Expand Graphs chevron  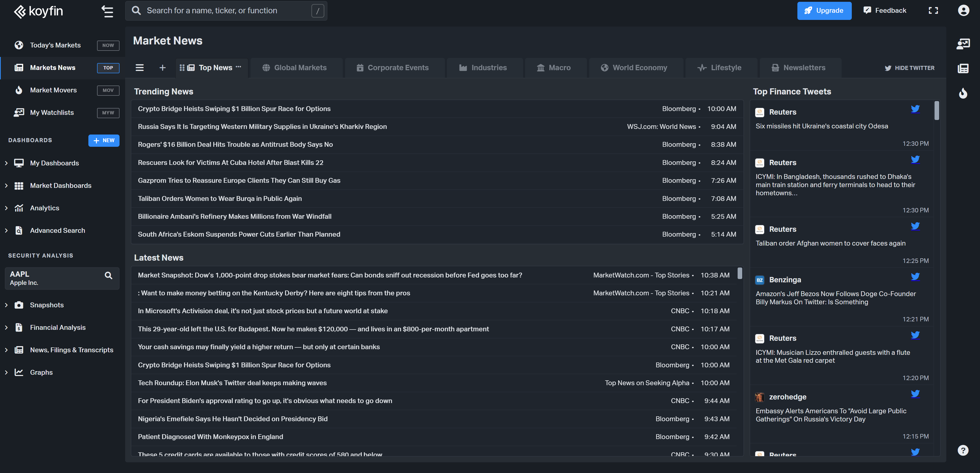coord(6,372)
